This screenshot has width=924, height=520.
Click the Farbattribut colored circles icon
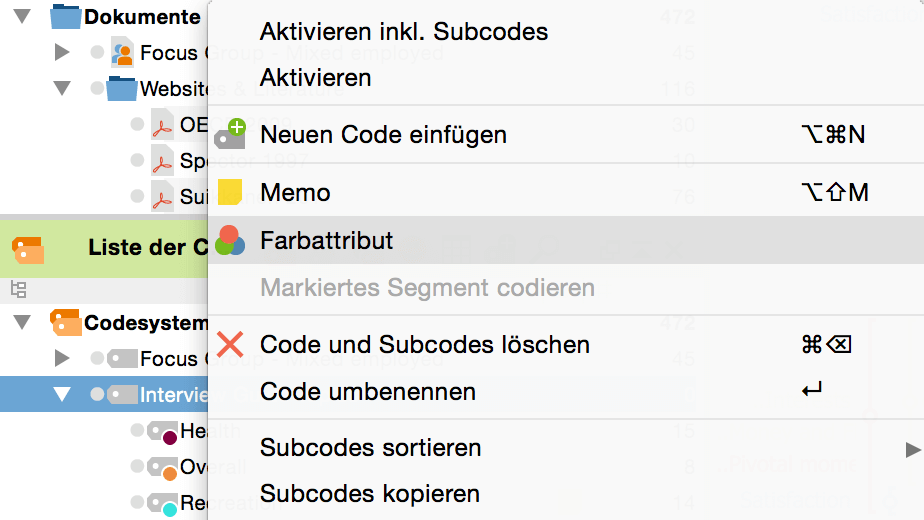(x=230, y=241)
